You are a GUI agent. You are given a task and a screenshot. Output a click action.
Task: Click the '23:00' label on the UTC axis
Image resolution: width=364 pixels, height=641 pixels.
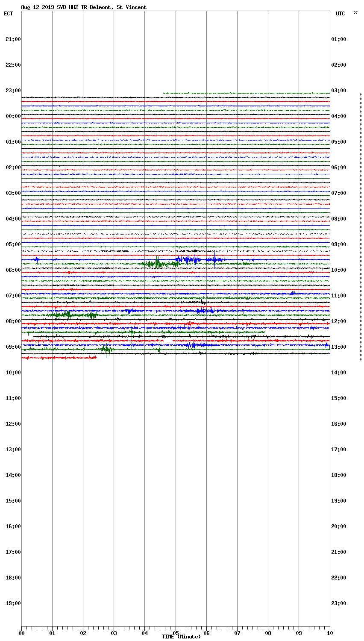pyautogui.click(x=339, y=603)
